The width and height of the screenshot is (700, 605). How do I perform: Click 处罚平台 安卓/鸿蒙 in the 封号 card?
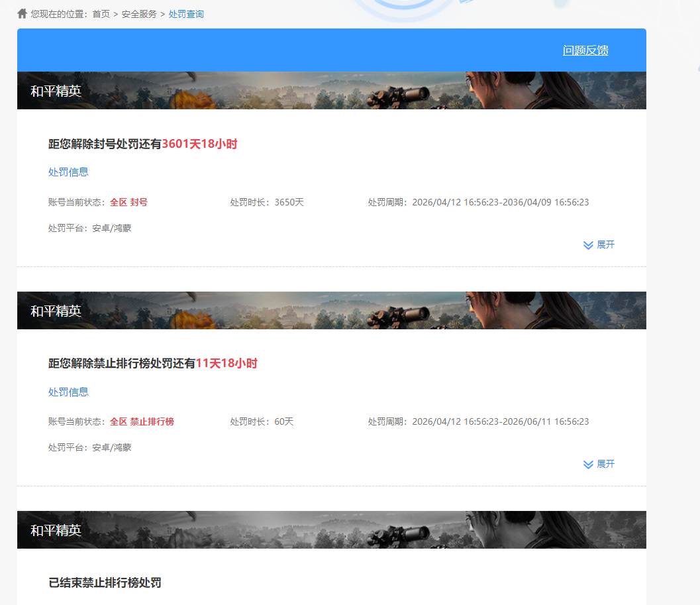pos(89,229)
